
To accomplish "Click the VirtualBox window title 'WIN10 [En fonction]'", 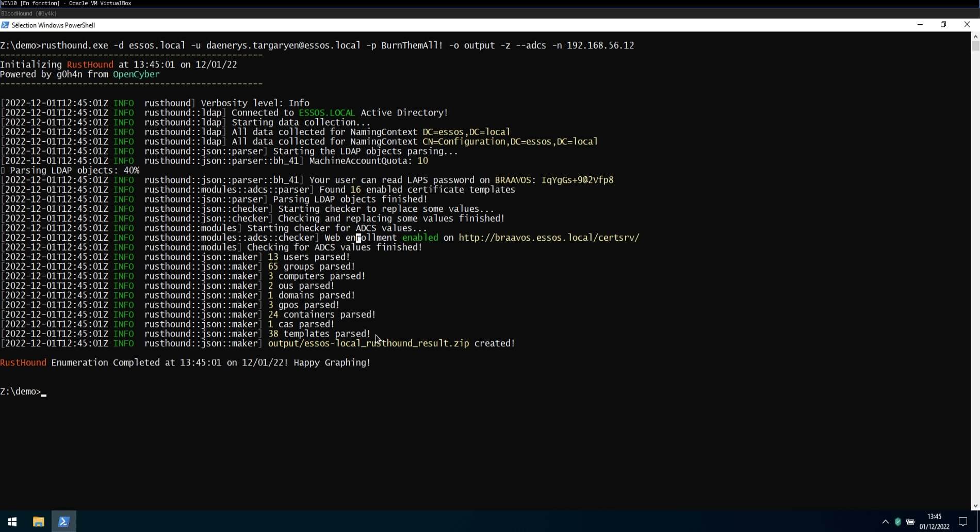I will pos(30,4).
